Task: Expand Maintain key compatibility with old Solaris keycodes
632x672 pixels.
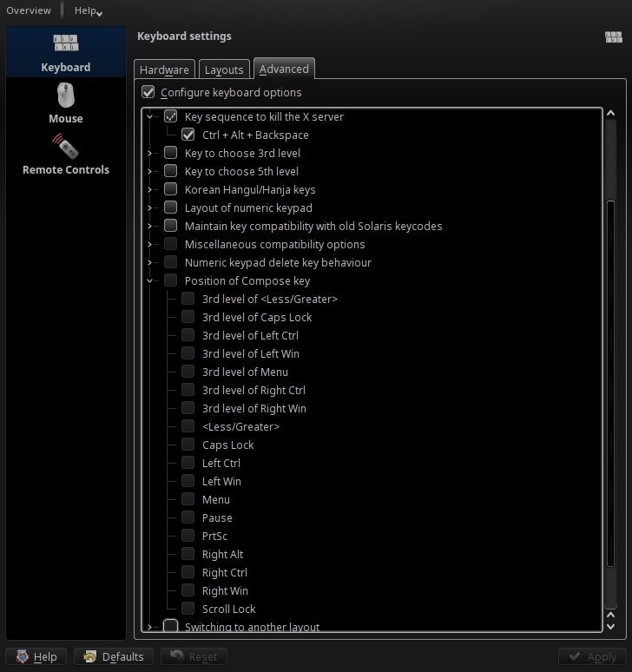Action: tap(149, 226)
